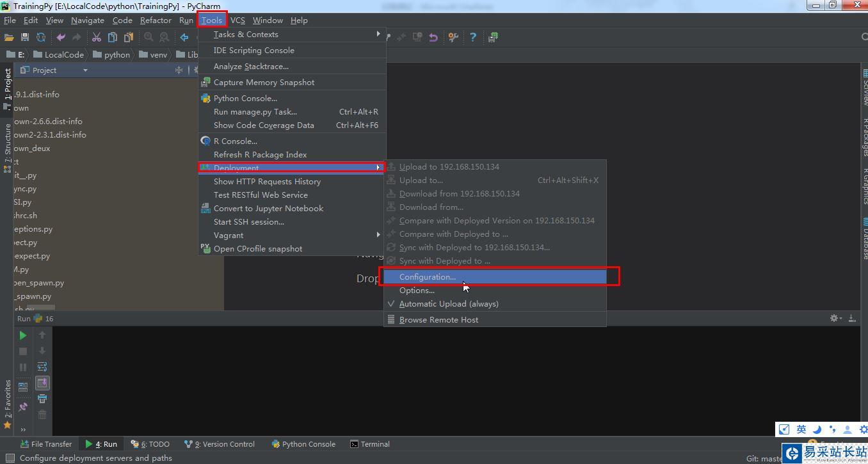Select own_deux in project tree

pos(32,148)
